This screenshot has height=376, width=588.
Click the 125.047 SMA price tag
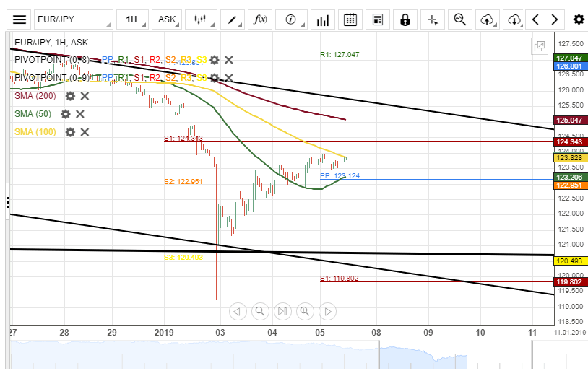(571, 121)
